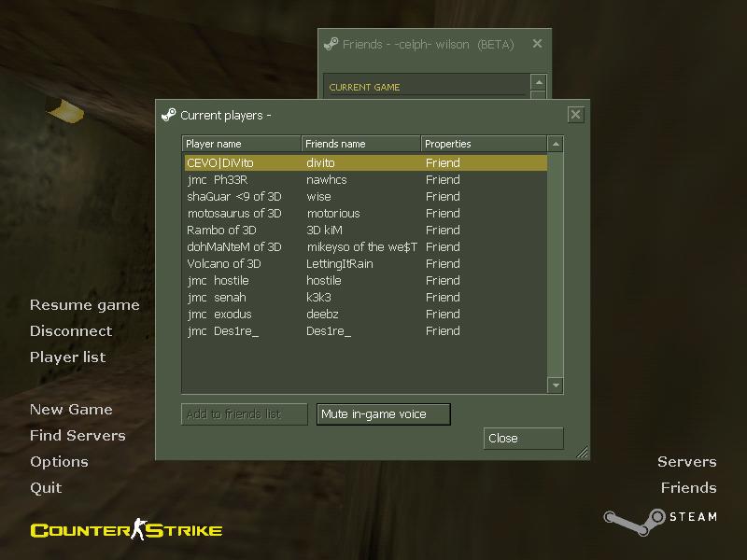Open Find Servers menu item
747x560 pixels.
pyautogui.click(x=78, y=435)
